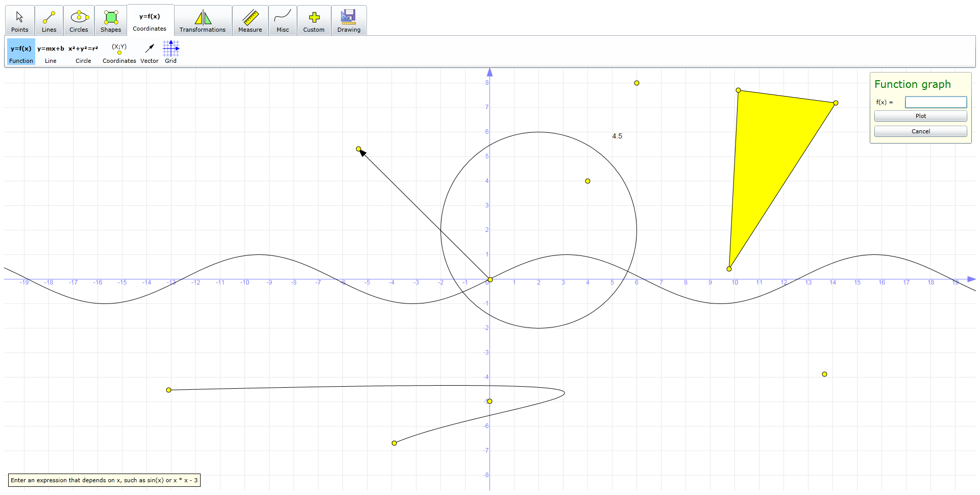
Task: Click the x-axis label 10
Action: coord(734,282)
